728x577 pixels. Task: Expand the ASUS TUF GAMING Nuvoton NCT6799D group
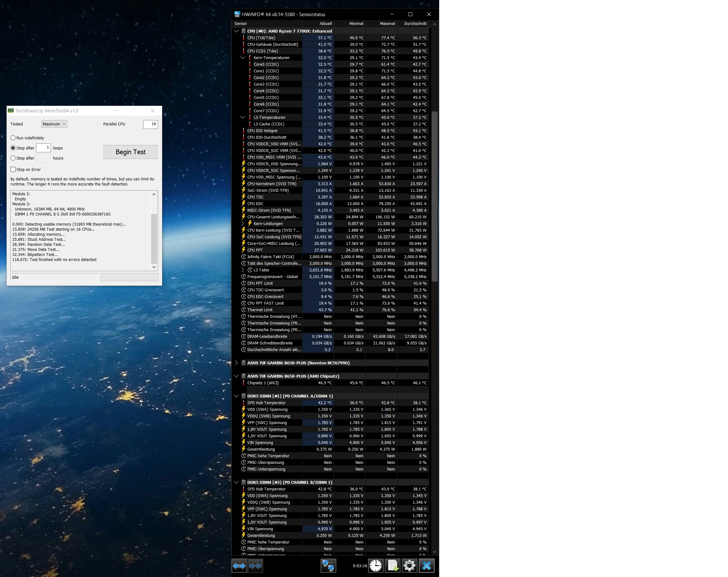pyautogui.click(x=236, y=363)
